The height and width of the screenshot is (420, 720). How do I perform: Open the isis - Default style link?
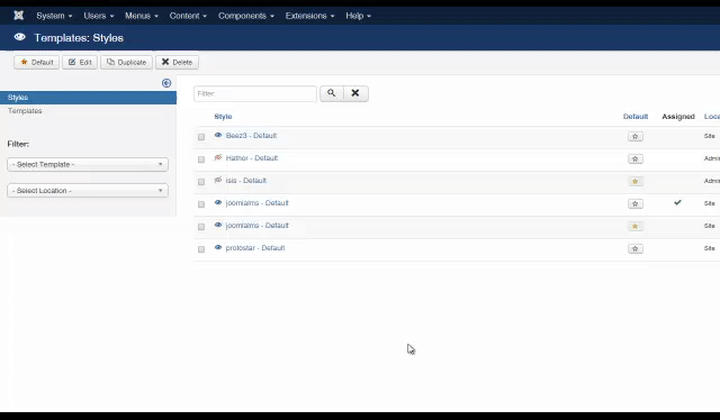point(246,180)
